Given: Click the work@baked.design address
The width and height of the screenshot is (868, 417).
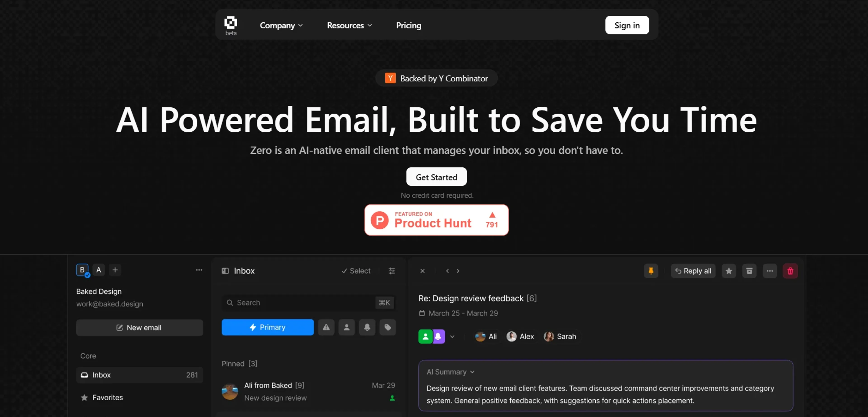Looking at the screenshot, I should click(109, 304).
